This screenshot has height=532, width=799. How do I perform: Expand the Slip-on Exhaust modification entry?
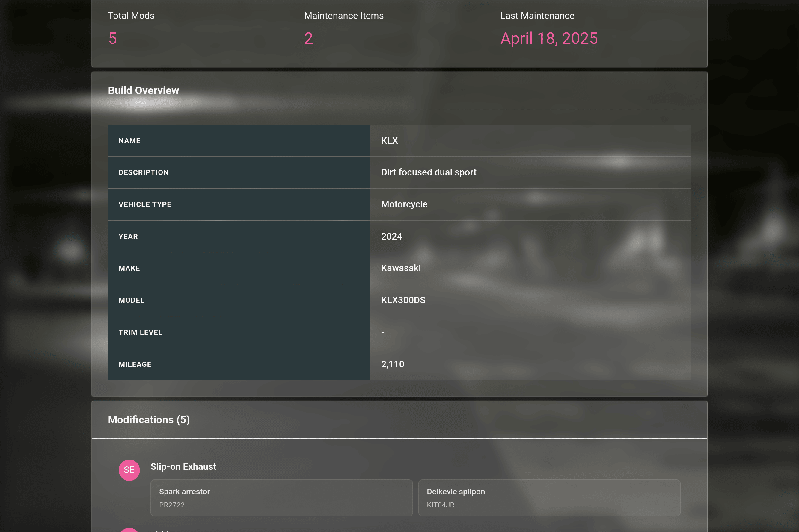tap(183, 466)
